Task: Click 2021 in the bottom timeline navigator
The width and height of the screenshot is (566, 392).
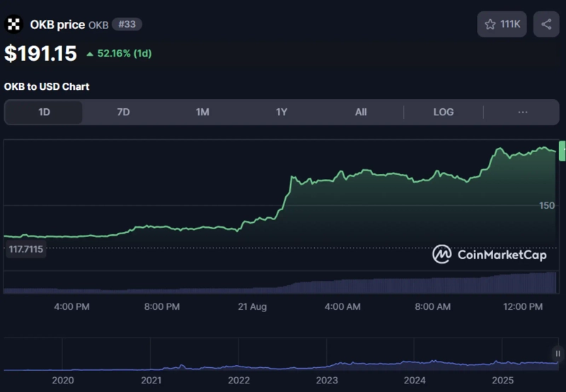Action: 151,380
